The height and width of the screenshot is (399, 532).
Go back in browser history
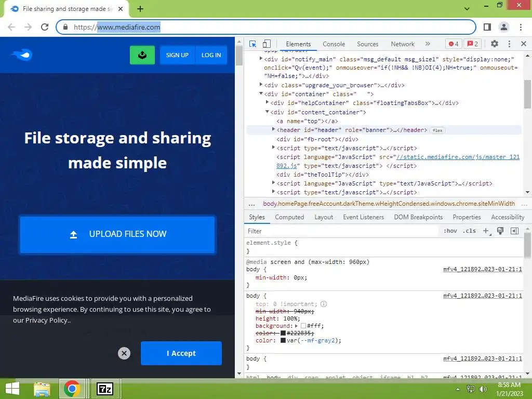pyautogui.click(x=11, y=27)
